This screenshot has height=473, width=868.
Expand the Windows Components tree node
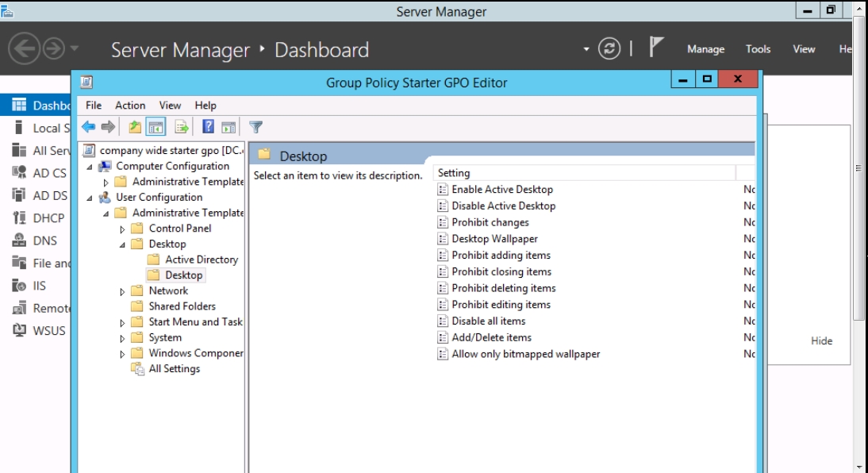point(122,353)
